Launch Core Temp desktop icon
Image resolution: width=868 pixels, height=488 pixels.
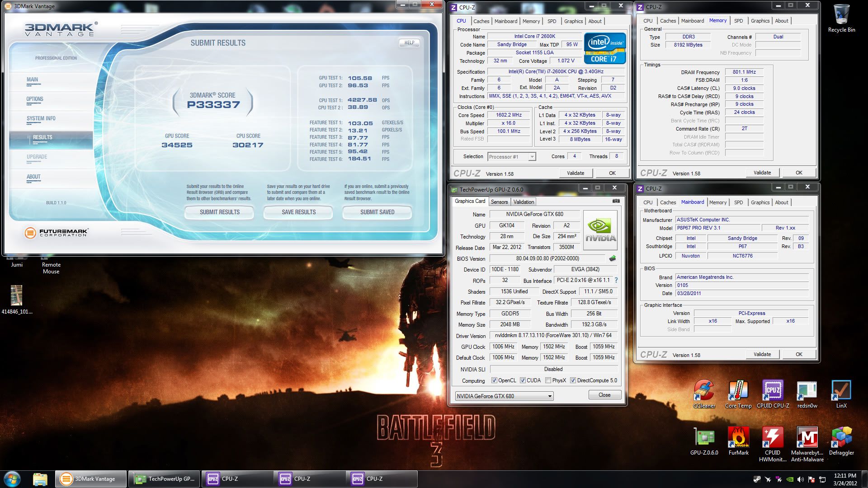[x=738, y=394]
